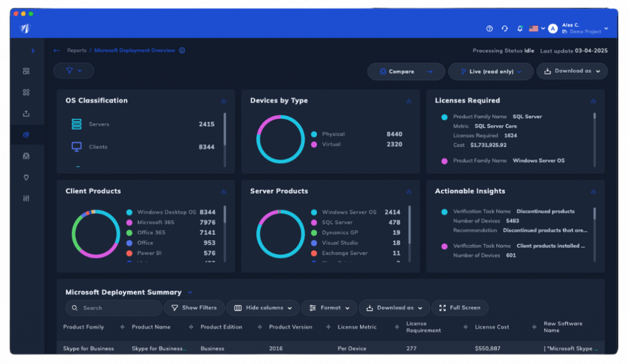
Task: Export the Actionable Insights card
Action: 593,192
